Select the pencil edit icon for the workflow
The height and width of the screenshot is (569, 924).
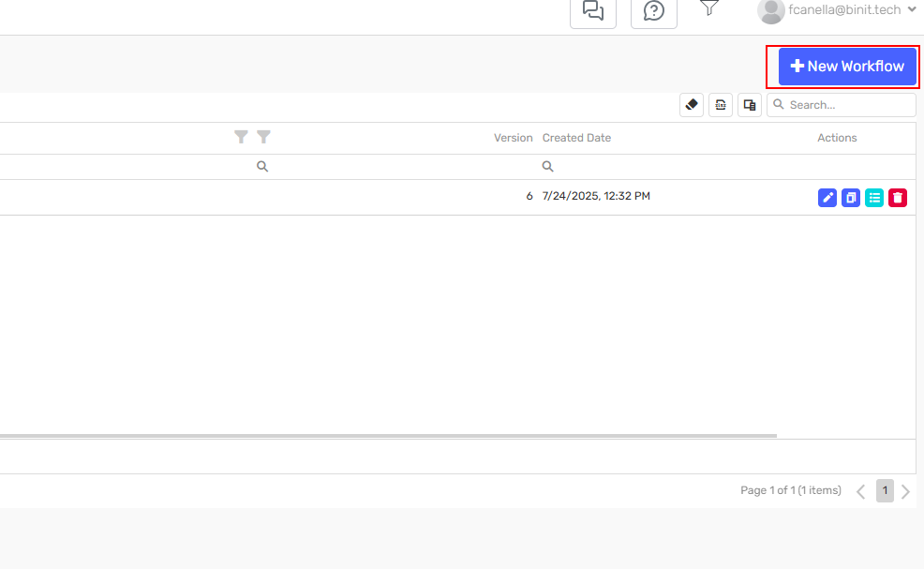pos(827,197)
